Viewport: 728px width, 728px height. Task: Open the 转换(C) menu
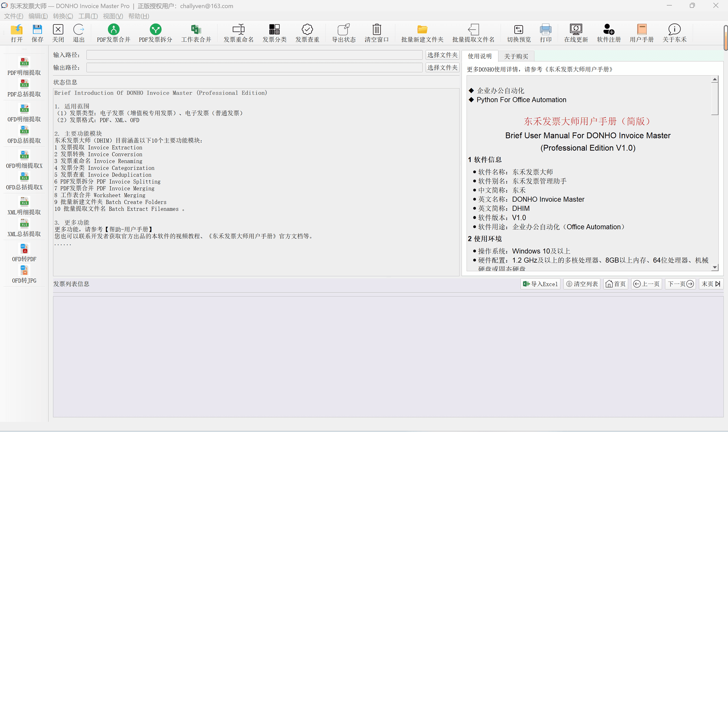click(x=63, y=16)
